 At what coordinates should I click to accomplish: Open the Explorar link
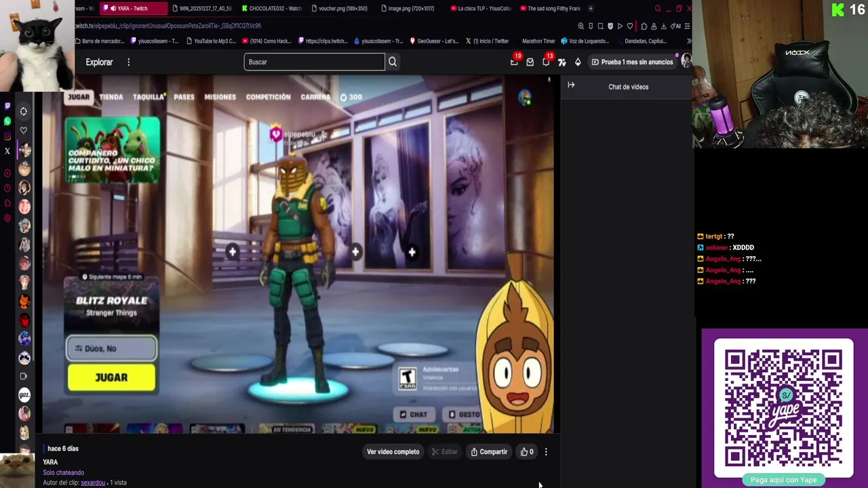[99, 62]
